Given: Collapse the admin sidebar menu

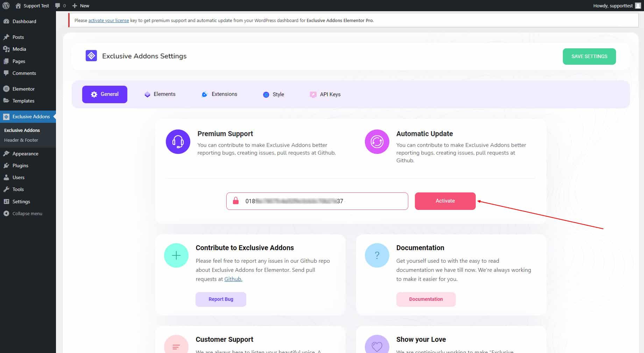Looking at the screenshot, I should (27, 213).
